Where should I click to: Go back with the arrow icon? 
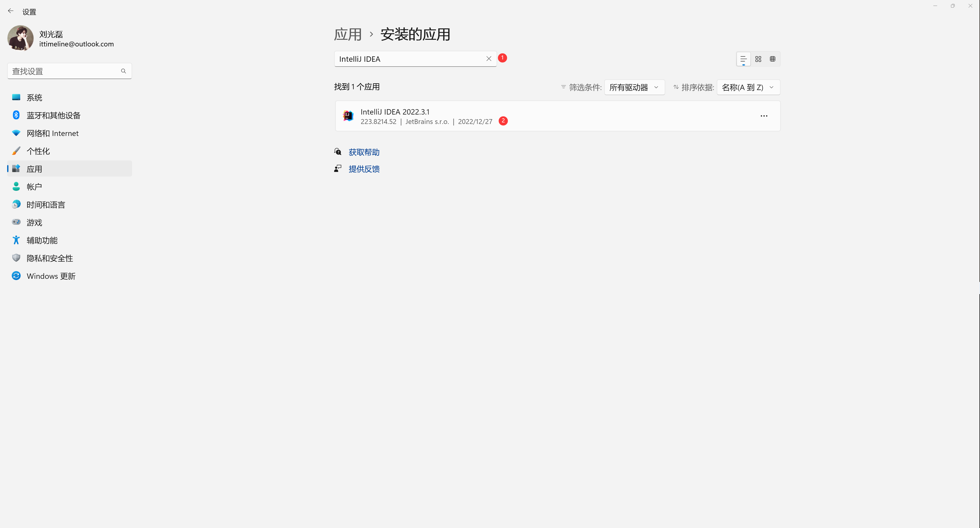tap(11, 11)
